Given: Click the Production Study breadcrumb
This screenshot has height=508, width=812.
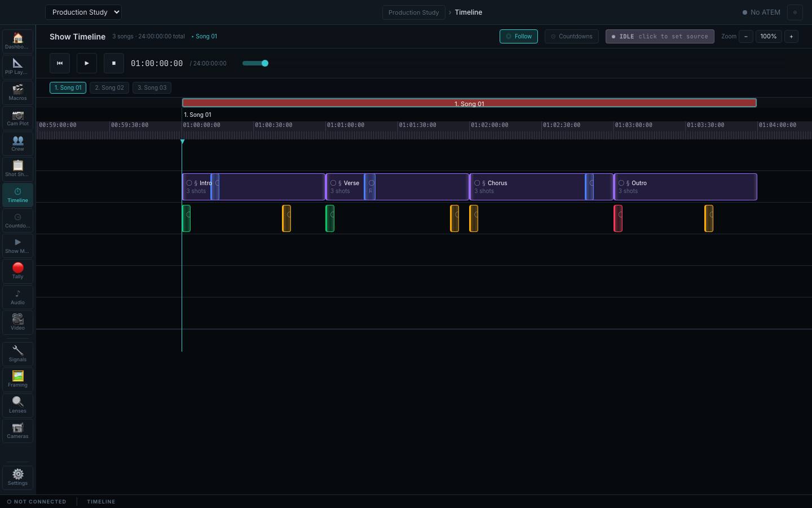Looking at the screenshot, I should tap(413, 12).
